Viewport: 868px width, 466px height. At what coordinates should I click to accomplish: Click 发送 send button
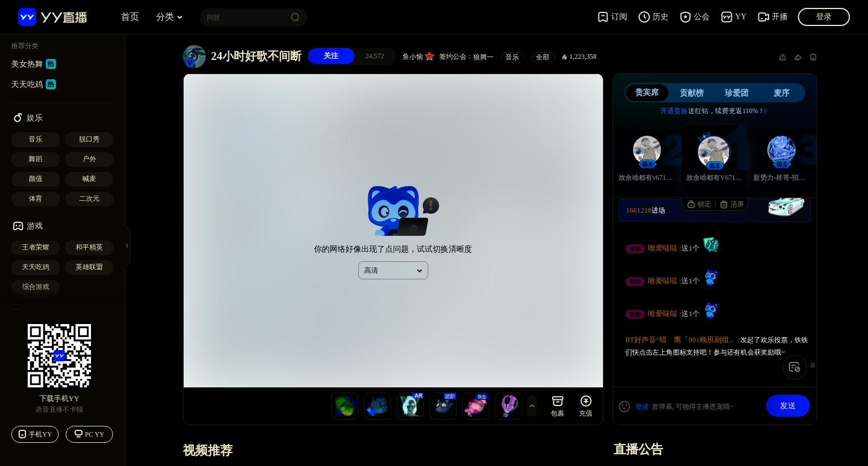788,406
